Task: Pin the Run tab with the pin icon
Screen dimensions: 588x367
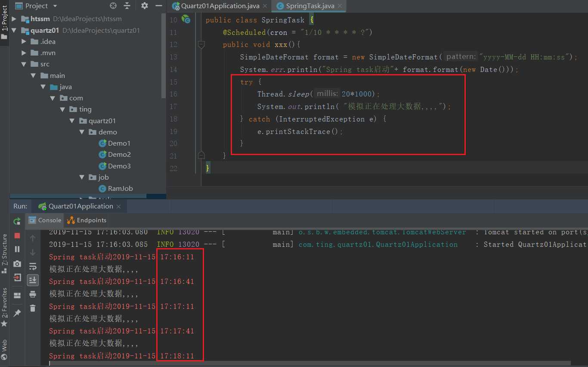Action: [17, 313]
